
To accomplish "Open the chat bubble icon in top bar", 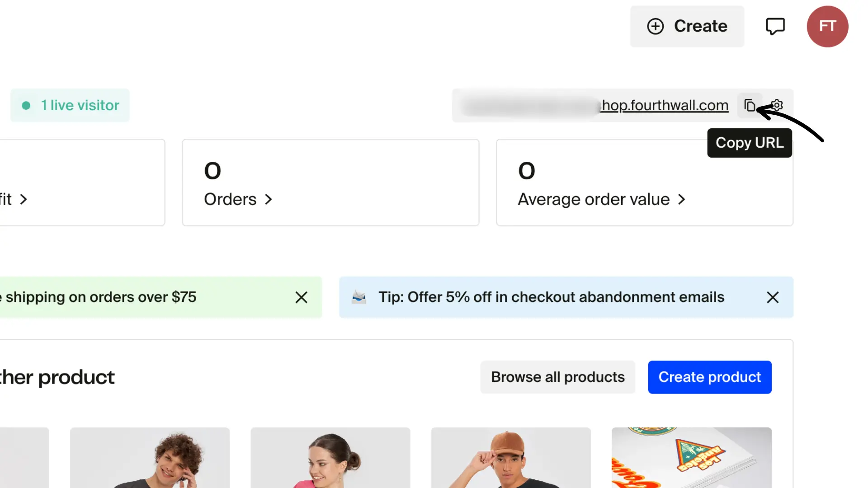I will coord(776,26).
